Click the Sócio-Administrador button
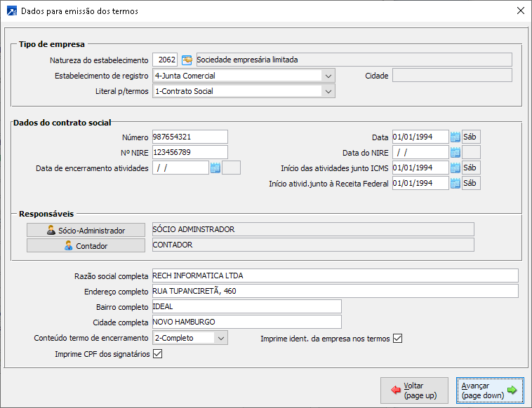Screen dimensions: 532x408 coord(86,230)
